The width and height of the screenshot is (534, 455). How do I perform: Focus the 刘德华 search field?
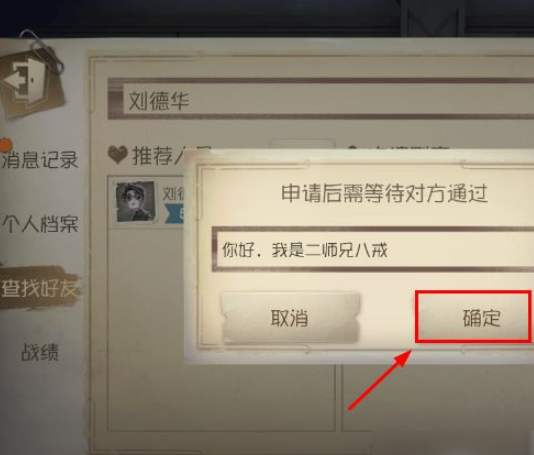(321, 99)
